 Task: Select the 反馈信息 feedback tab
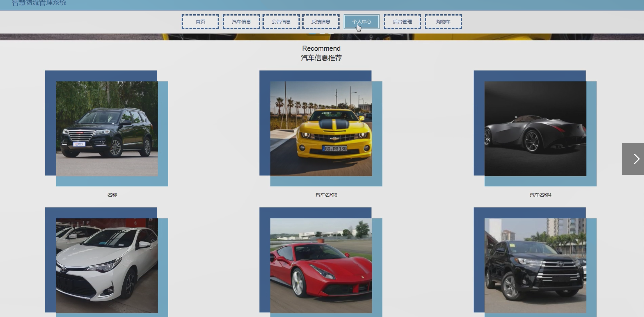[x=321, y=22]
